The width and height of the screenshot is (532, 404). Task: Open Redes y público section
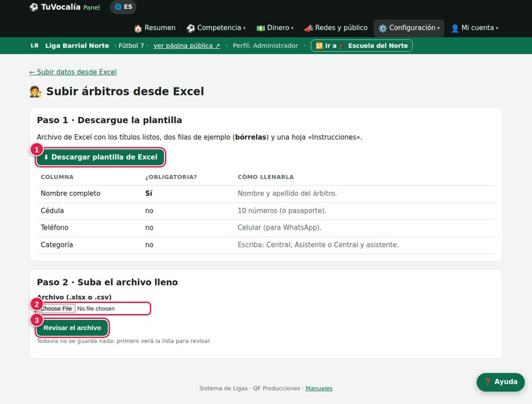click(x=336, y=28)
